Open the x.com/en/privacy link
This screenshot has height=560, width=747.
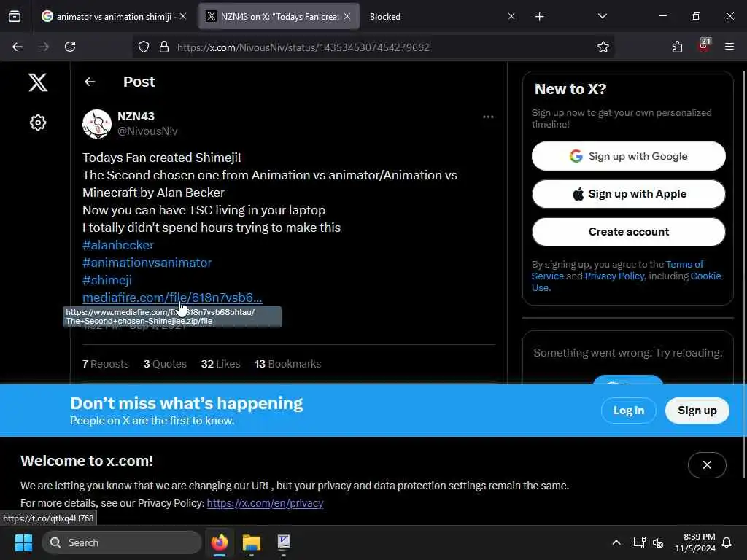tap(265, 503)
